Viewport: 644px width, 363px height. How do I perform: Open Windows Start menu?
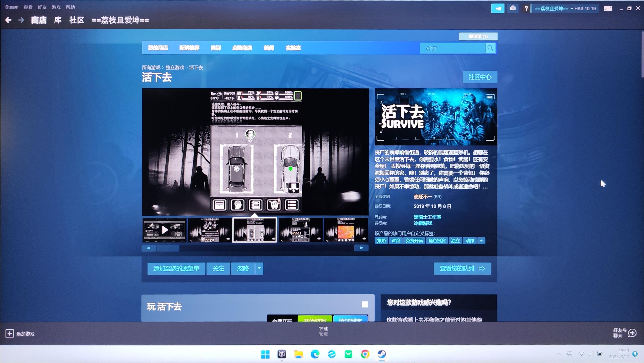click(x=265, y=354)
